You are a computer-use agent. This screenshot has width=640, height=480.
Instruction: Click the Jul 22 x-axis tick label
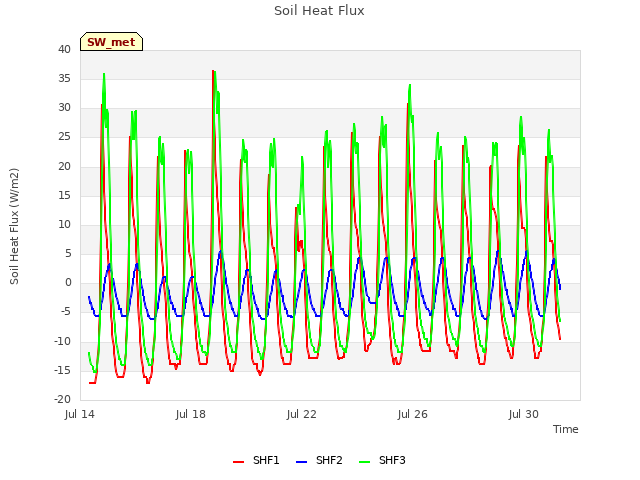(x=302, y=414)
